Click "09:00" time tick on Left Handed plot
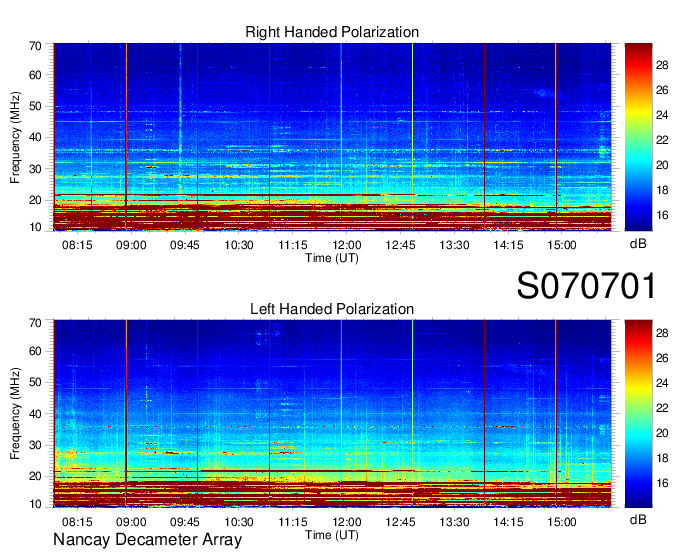This screenshot has height=552, width=680. pos(131,522)
